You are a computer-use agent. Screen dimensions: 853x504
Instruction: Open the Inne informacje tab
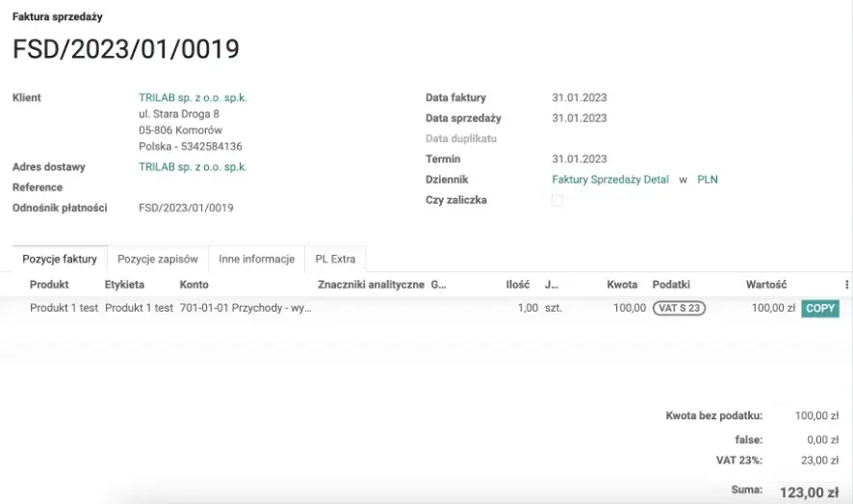point(256,260)
